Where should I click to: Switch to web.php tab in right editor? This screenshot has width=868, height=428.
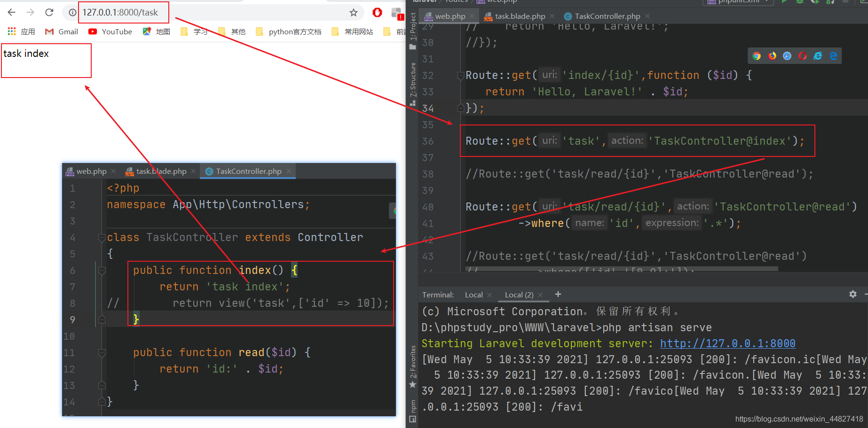click(x=450, y=16)
